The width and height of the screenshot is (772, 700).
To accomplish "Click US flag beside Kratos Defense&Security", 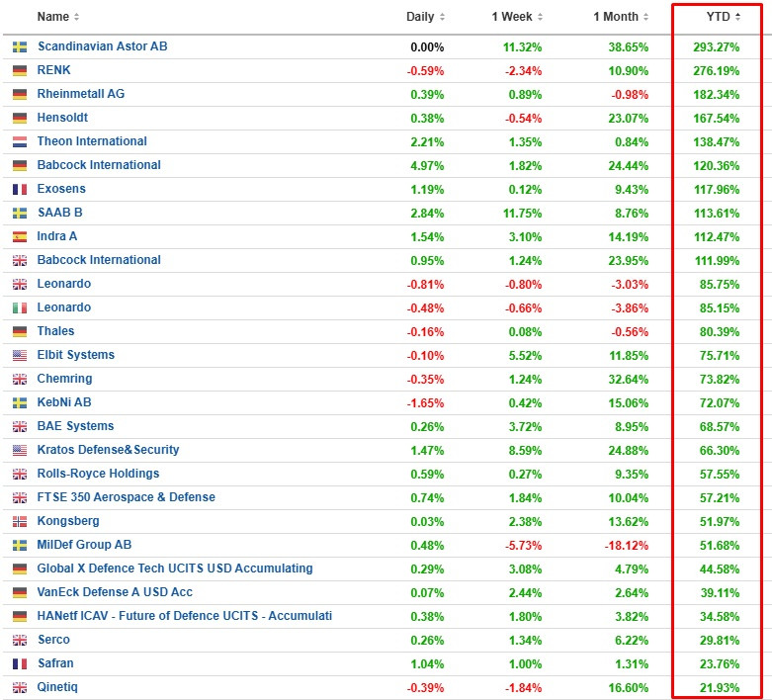I will click(20, 450).
